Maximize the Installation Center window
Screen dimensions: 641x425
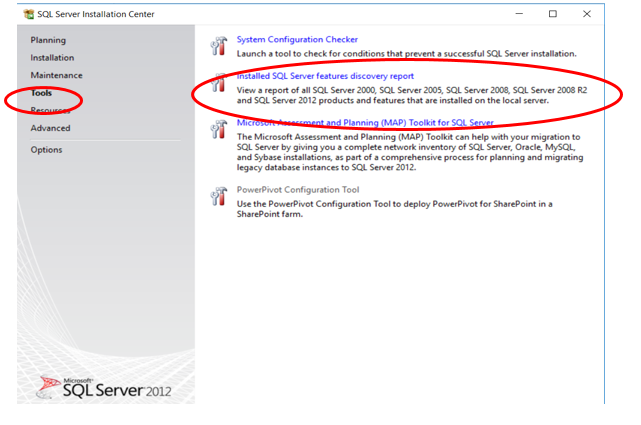tap(553, 14)
